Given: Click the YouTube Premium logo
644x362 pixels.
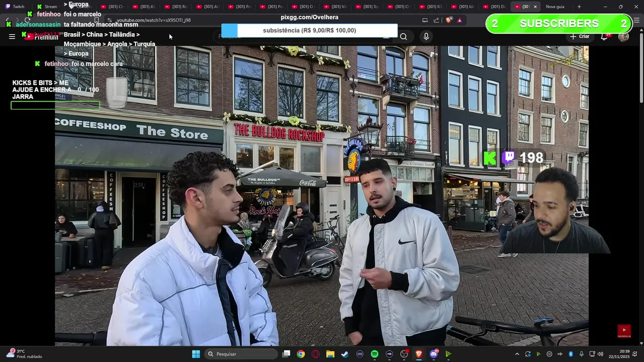Looking at the screenshot, I should (42, 36).
